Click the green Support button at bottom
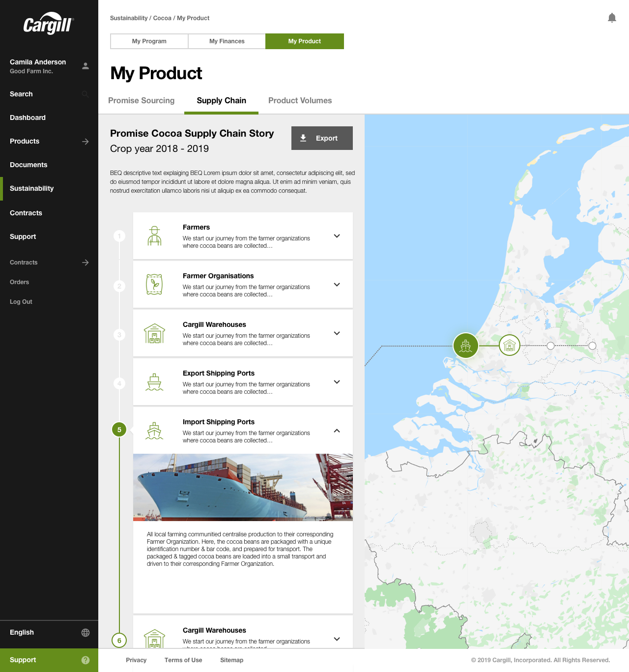 49,660
